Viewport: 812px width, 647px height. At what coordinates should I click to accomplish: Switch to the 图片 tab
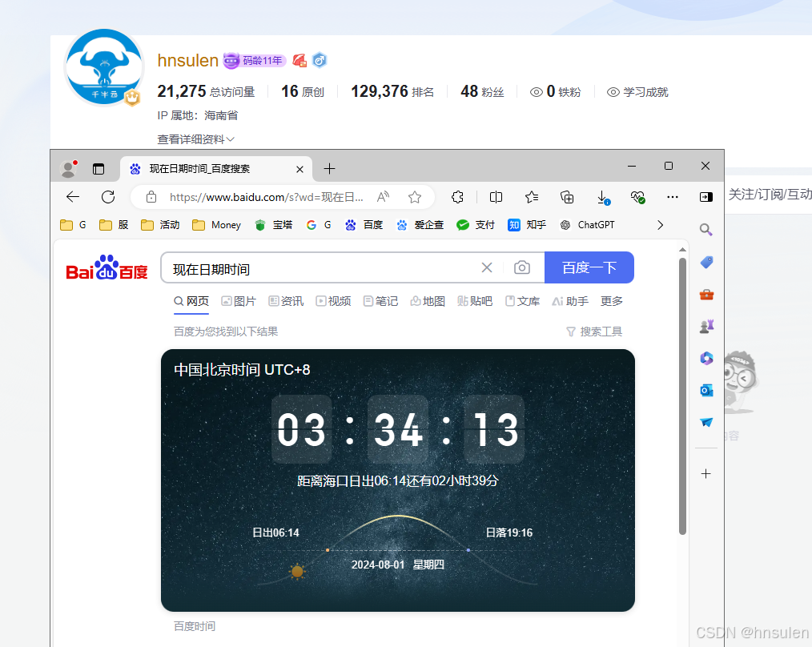pos(239,301)
